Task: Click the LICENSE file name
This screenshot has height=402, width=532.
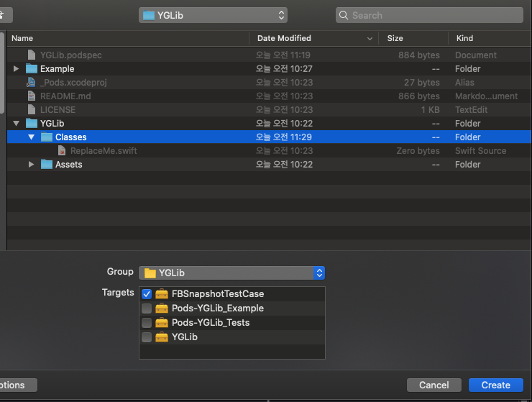Action: coord(58,109)
